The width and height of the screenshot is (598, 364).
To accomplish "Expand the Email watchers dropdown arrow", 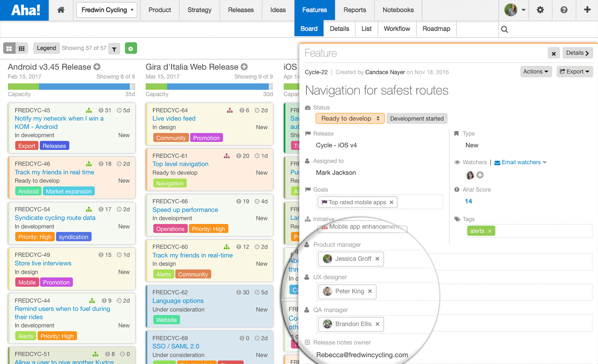I will pyautogui.click(x=545, y=163).
